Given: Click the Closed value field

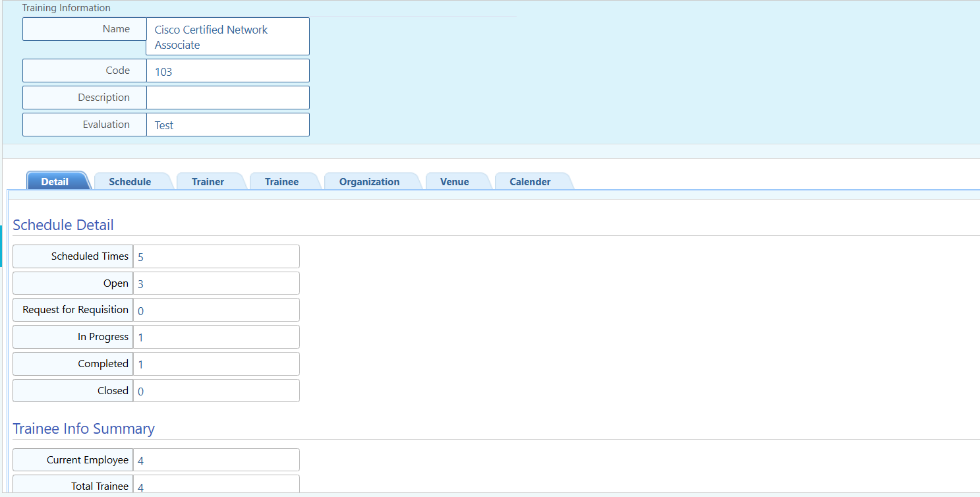Looking at the screenshot, I should click(x=216, y=391).
